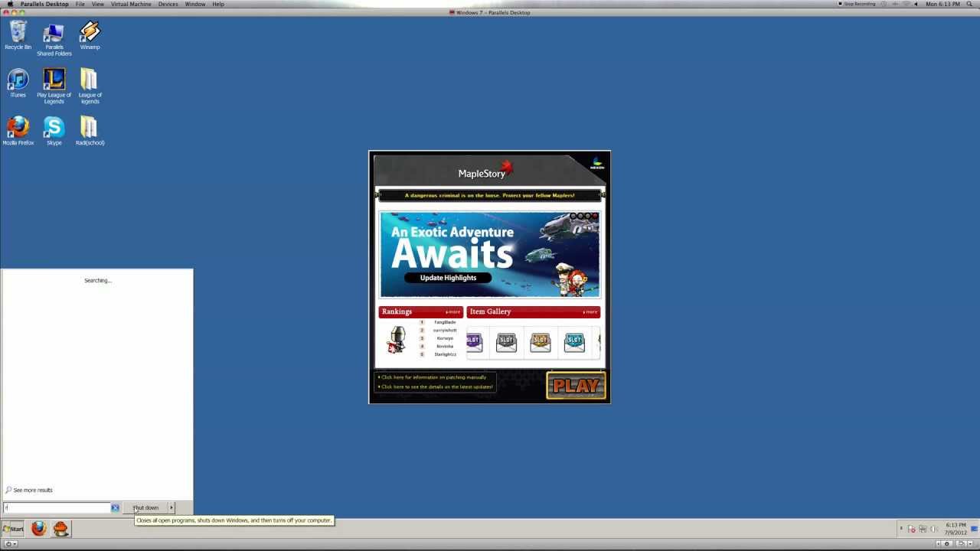The height and width of the screenshot is (551, 980).
Task: Click the Nexon logo in the launcher
Action: (597, 163)
